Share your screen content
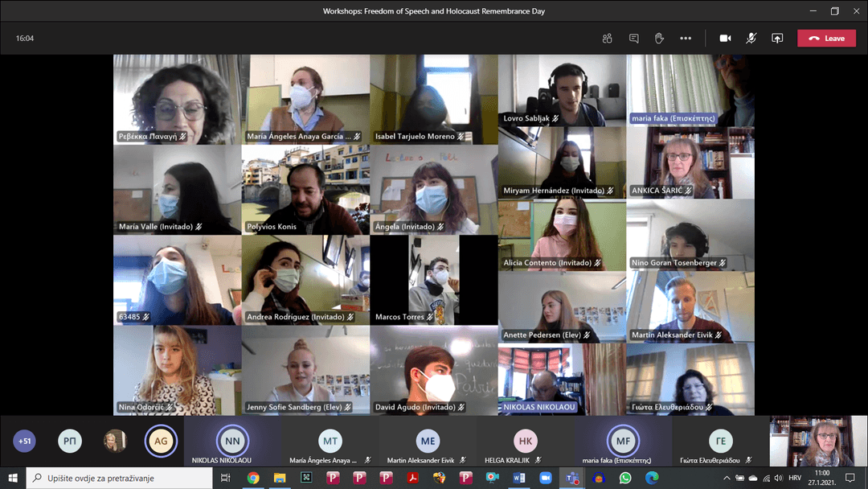 [777, 39]
